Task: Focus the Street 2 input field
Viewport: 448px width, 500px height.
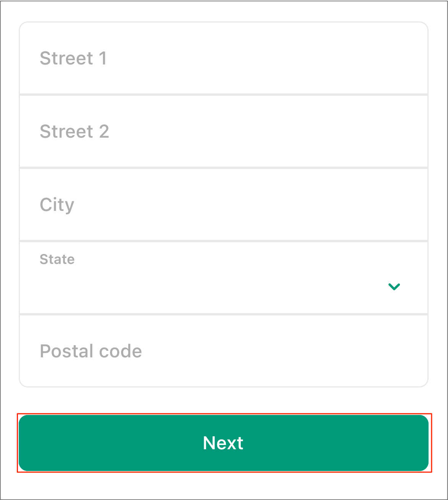Action: [224, 131]
